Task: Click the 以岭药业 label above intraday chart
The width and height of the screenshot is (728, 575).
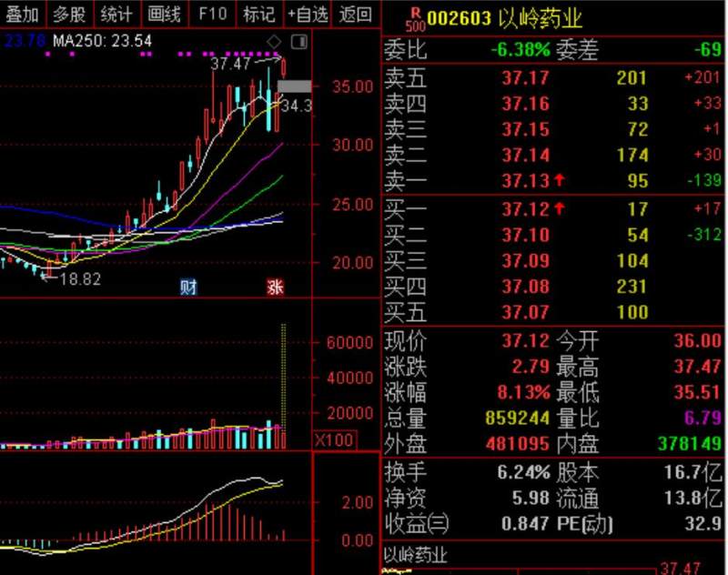Action: click(x=416, y=556)
